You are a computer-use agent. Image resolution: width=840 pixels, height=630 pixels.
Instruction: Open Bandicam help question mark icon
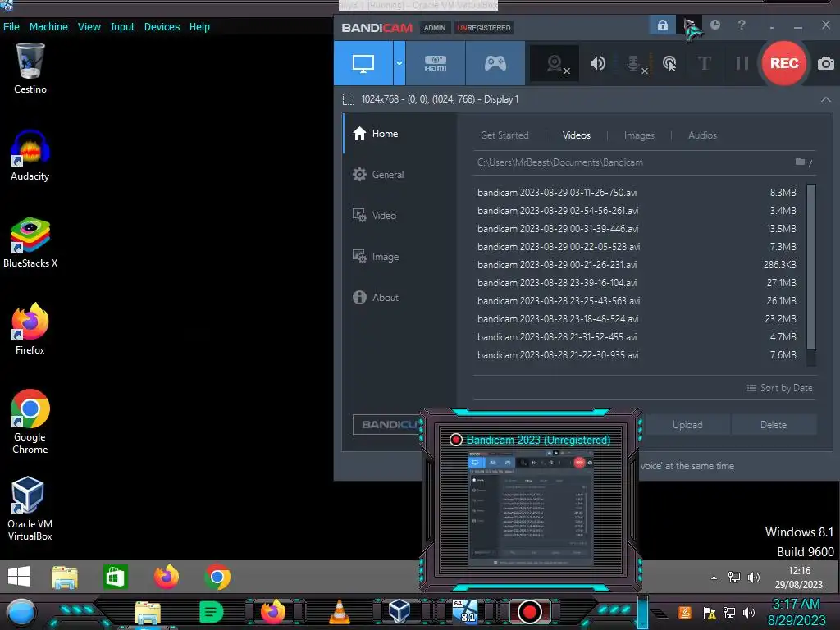click(x=742, y=25)
